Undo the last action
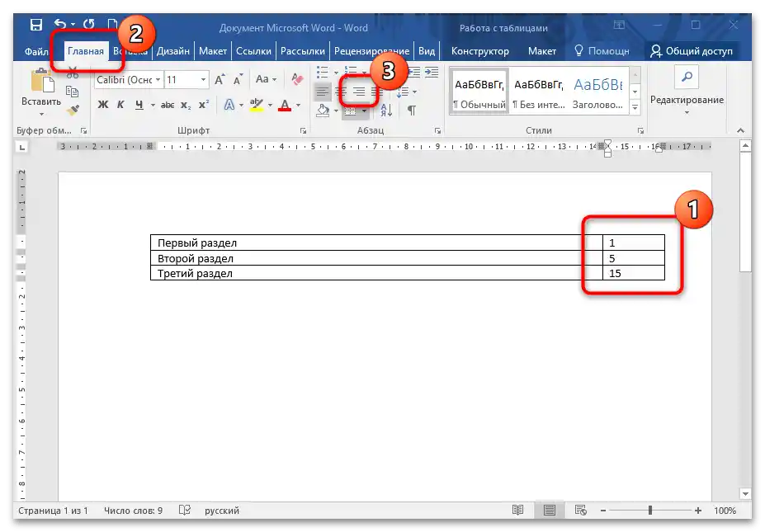765x532 pixels. tap(60, 24)
